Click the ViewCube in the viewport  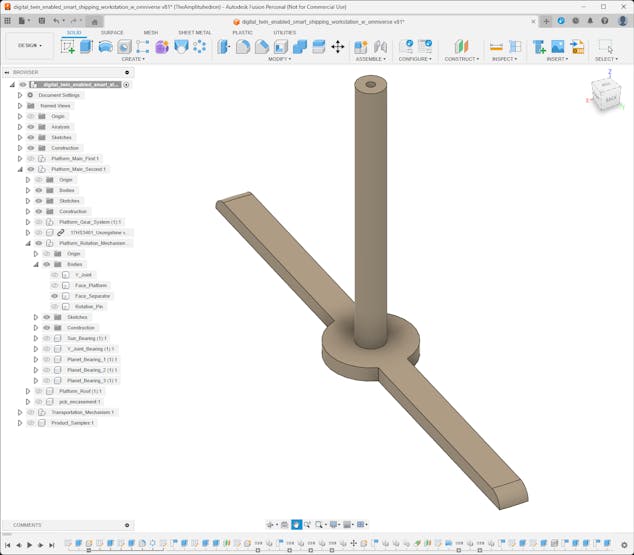[x=608, y=96]
